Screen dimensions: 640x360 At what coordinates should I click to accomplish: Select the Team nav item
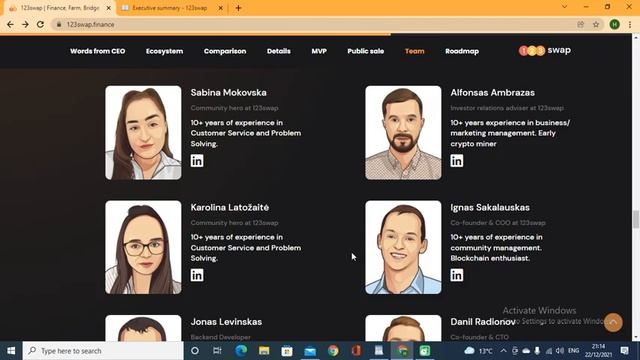(x=415, y=51)
